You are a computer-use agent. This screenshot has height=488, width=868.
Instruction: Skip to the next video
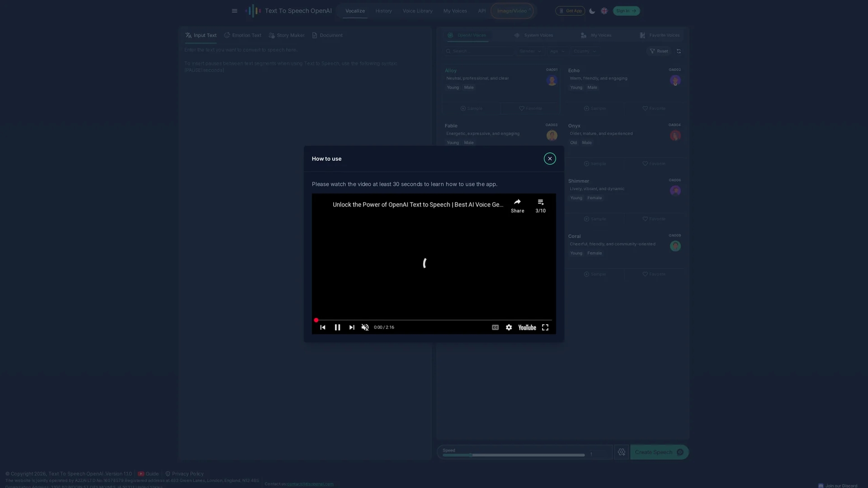pyautogui.click(x=352, y=327)
